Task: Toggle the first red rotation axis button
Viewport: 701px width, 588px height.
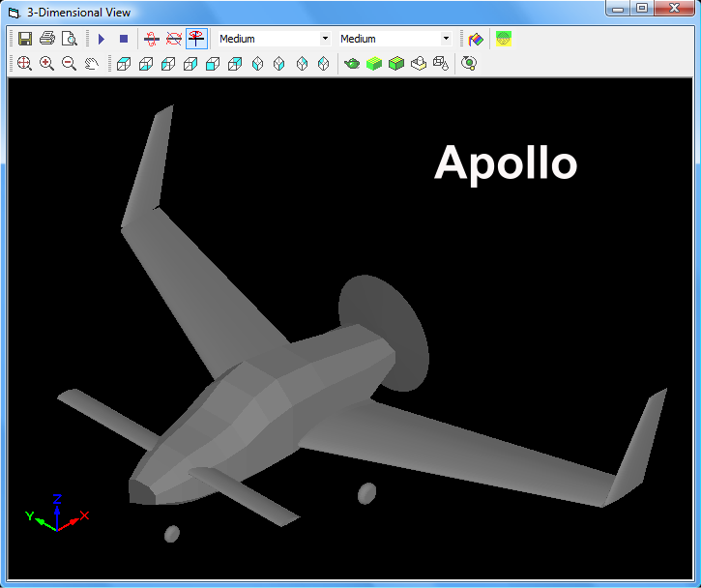Action: click(x=152, y=39)
